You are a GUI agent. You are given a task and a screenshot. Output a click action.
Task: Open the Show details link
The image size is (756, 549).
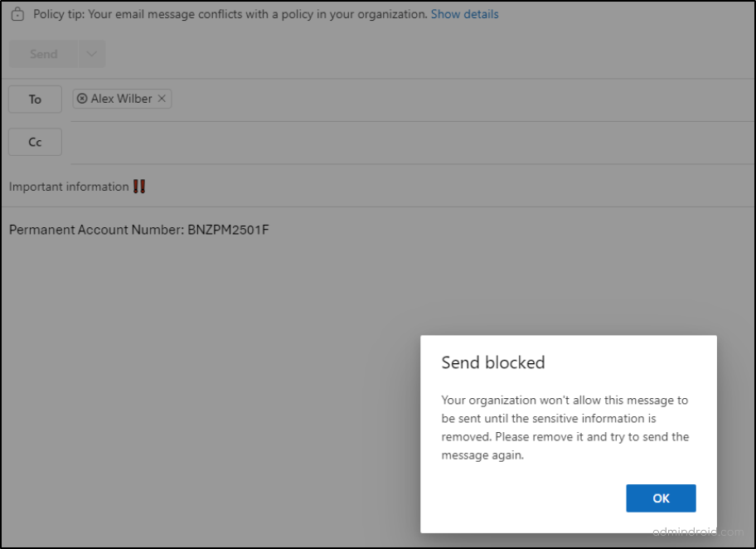tap(464, 14)
